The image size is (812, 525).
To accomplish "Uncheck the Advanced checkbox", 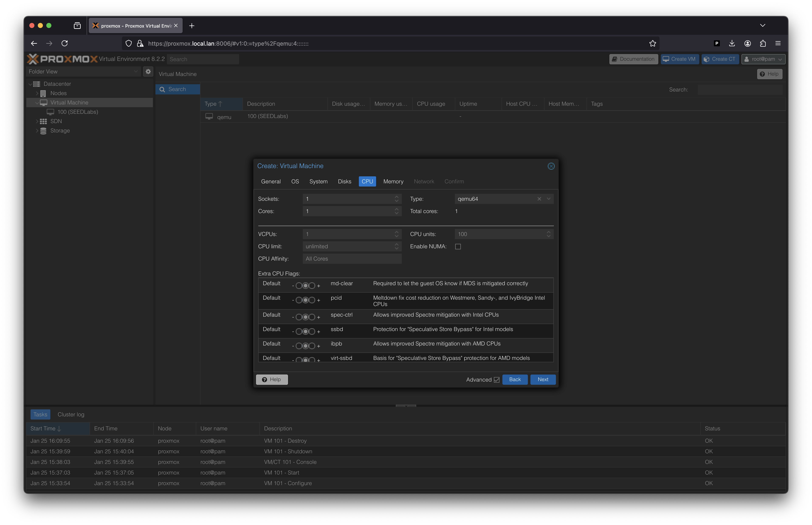I will click(x=496, y=380).
